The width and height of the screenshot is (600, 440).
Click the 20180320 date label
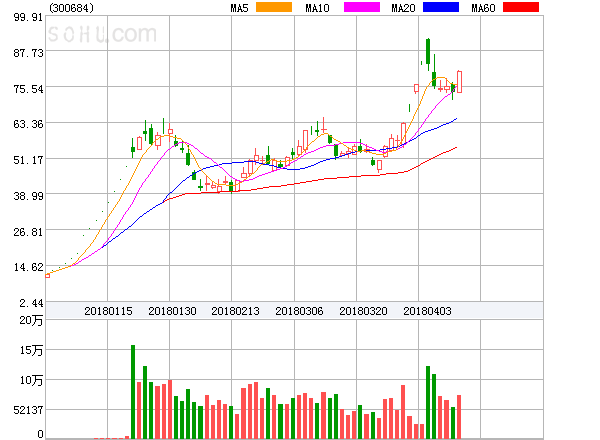pos(363,311)
